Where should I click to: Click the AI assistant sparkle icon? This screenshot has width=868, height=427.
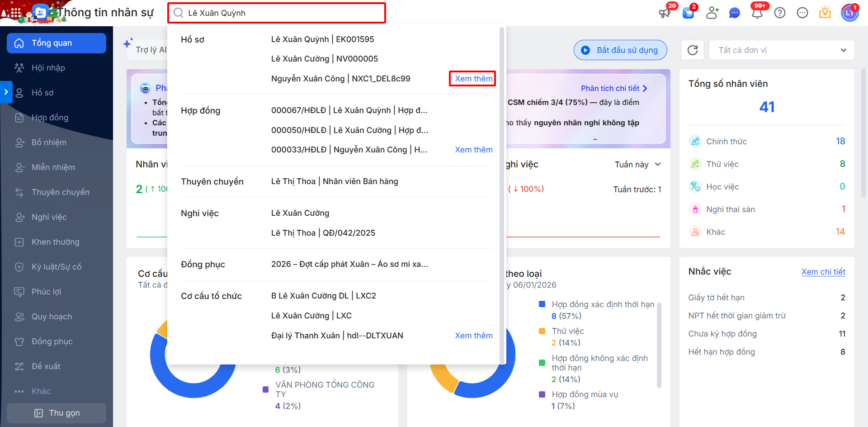pyautogui.click(x=128, y=43)
